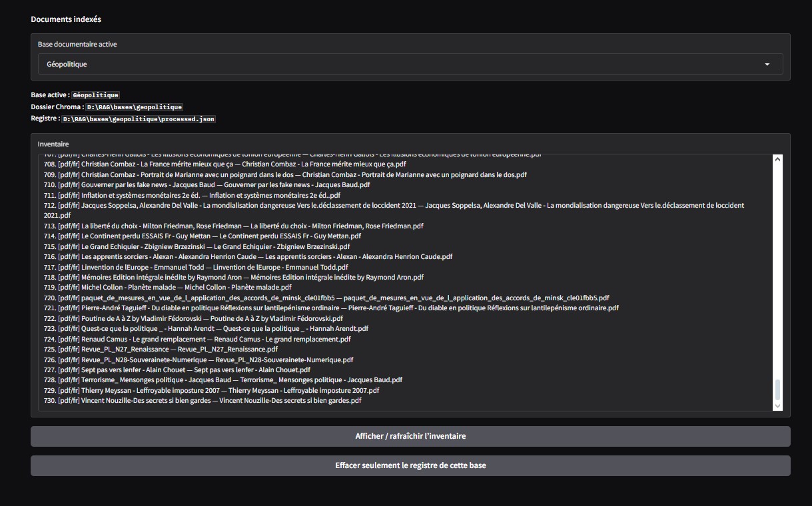Select entry 718 Mémoires by Raymond Aron

pyautogui.click(x=233, y=278)
